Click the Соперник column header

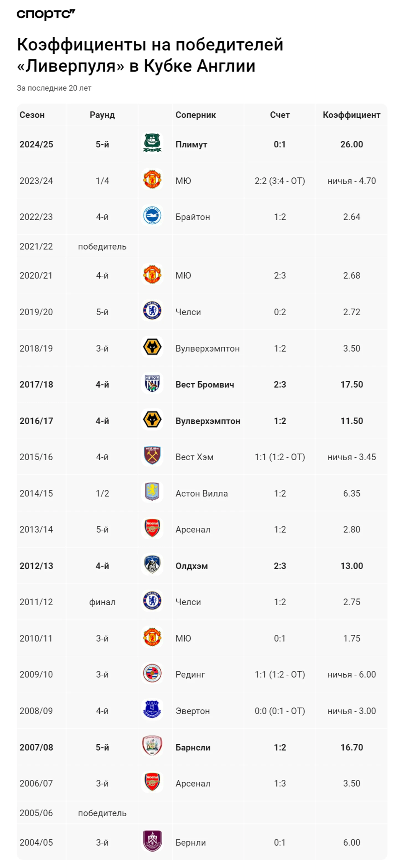point(196,115)
